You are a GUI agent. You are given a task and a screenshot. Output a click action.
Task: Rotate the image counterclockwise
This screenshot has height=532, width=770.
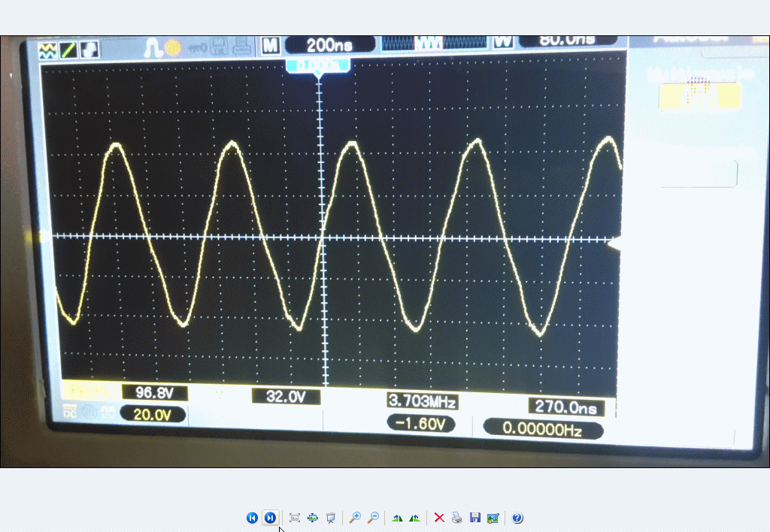[x=414, y=518]
